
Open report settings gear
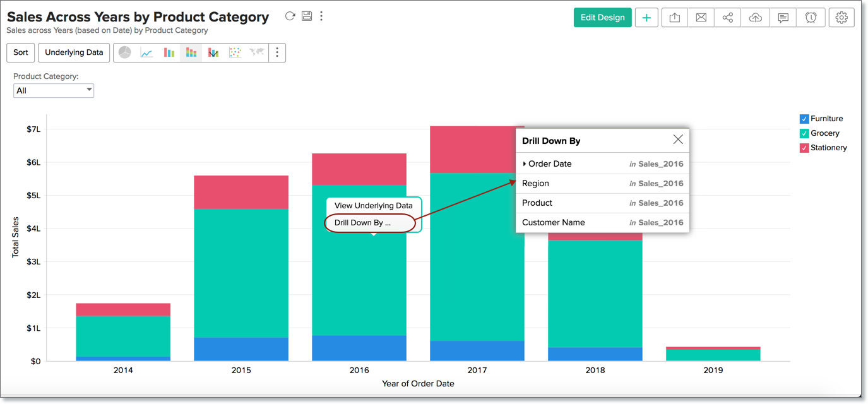841,17
